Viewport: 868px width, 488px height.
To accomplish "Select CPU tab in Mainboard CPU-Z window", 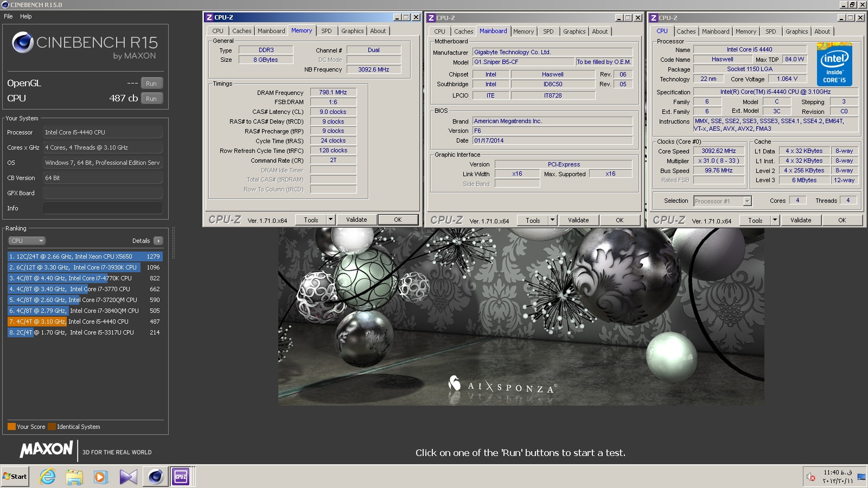I will coord(439,31).
